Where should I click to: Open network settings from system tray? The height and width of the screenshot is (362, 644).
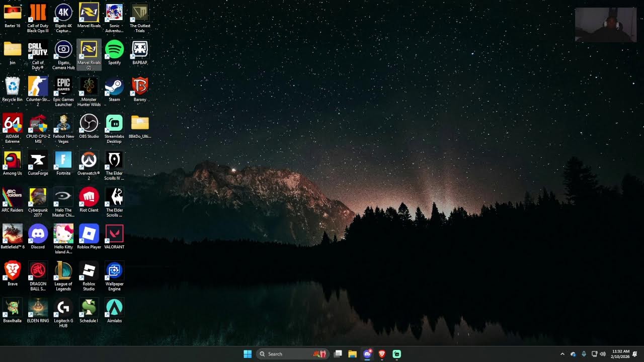[x=594, y=354]
